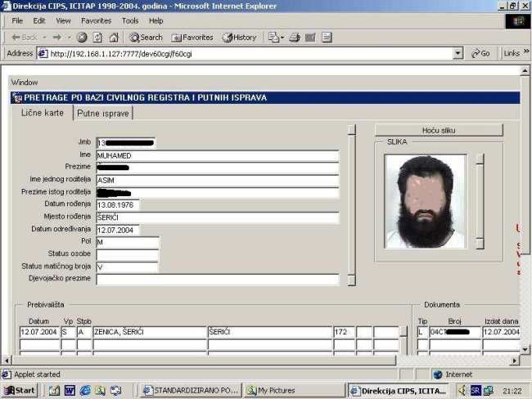Open the History pane from toolbar
Screen dimensions: 532x399
pyautogui.click(x=239, y=38)
